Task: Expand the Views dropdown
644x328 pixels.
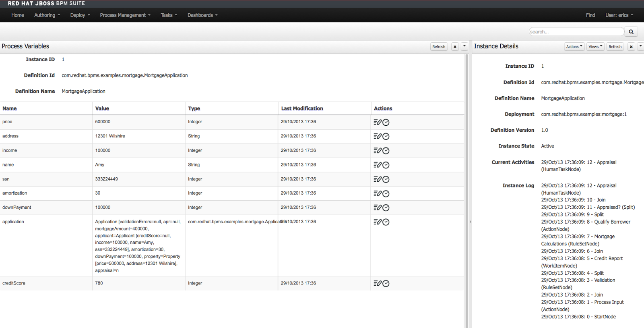Action: point(595,47)
